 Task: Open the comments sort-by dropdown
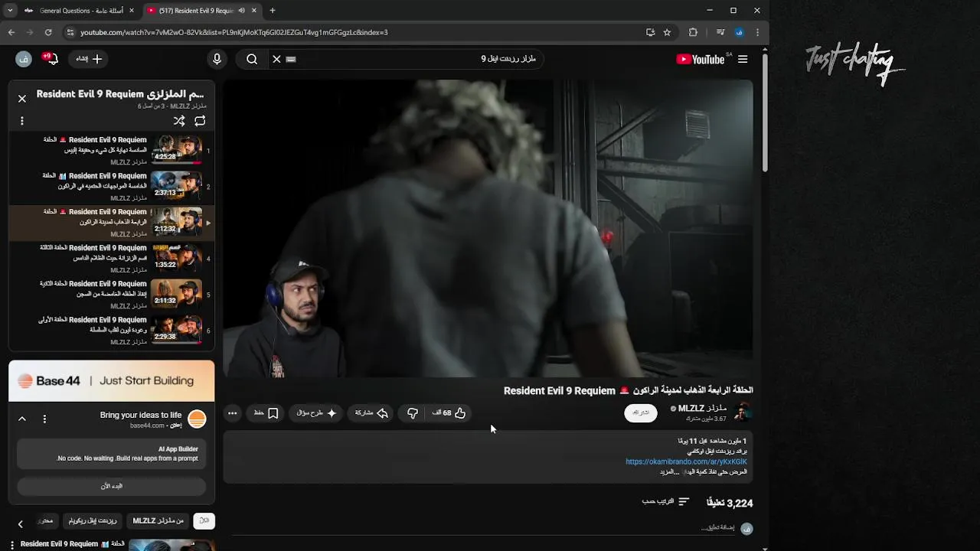coord(666,502)
